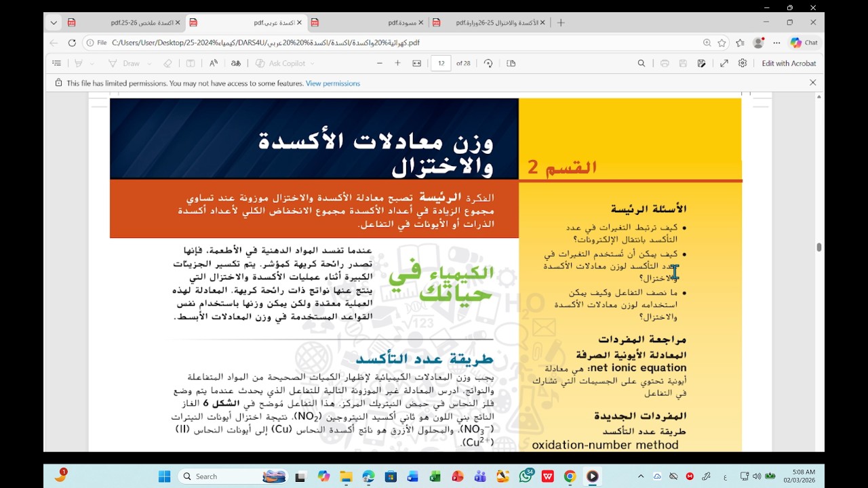Select the Erase tool
The image size is (868, 488).
[x=167, y=63]
